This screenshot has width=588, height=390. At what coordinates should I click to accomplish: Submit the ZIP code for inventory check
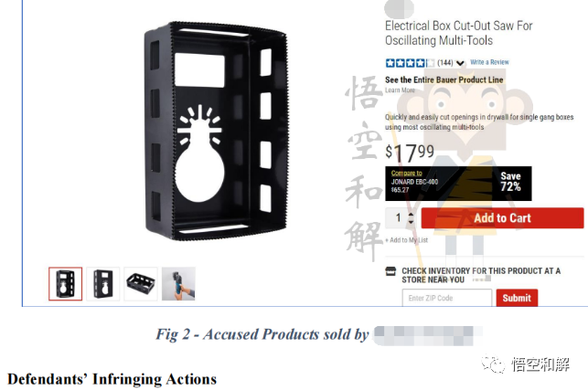tap(517, 298)
